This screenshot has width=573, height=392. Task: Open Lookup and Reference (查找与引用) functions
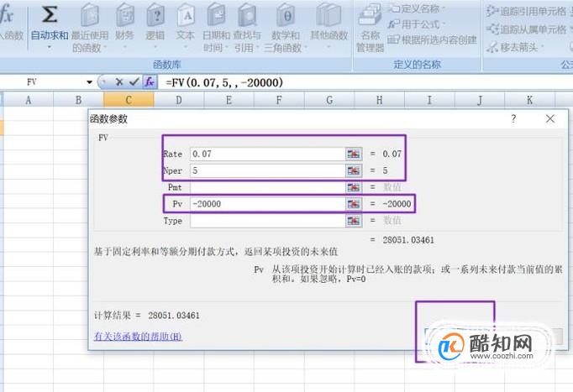pyautogui.click(x=247, y=28)
